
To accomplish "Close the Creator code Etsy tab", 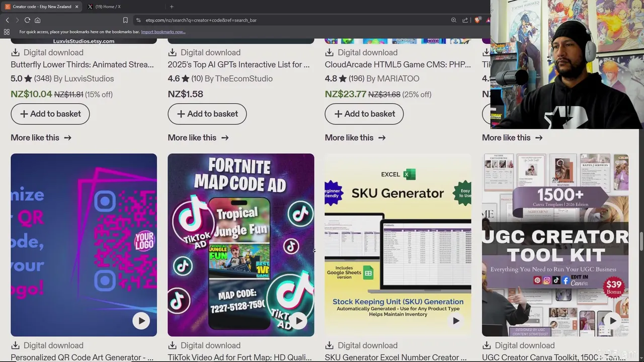I will pyautogui.click(x=76, y=7).
